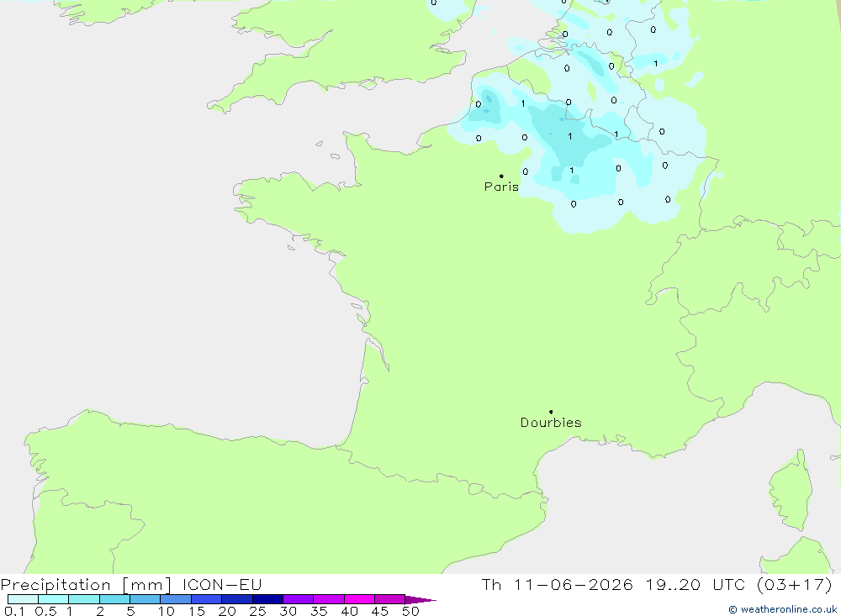This screenshot has height=616, width=841.
Task: Pick the 0.1–0.5 mm legend swatch
Action: click(x=23, y=599)
